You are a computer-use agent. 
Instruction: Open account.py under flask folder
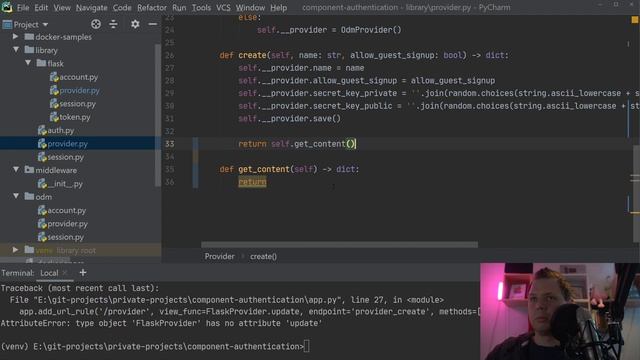coord(79,77)
